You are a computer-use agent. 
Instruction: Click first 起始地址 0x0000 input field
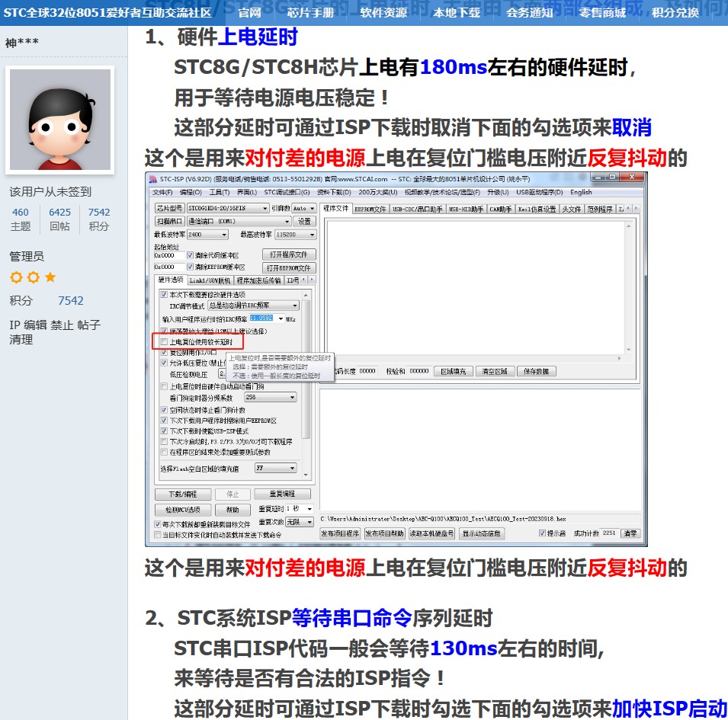[169, 255]
